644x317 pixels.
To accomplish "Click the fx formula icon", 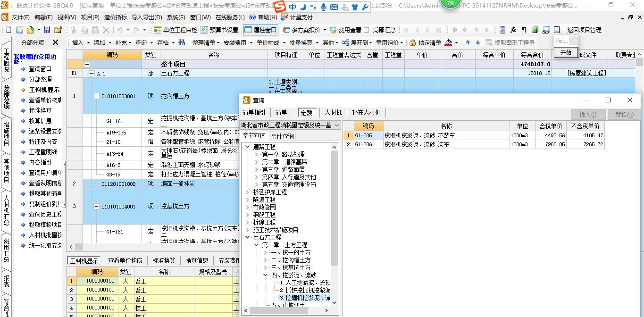I will click(513, 30).
